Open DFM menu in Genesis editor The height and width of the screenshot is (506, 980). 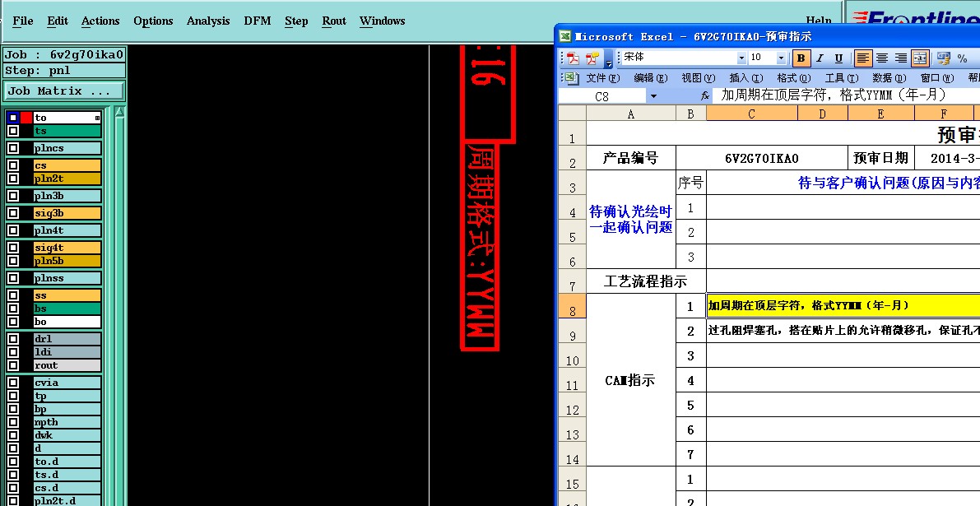[x=258, y=21]
